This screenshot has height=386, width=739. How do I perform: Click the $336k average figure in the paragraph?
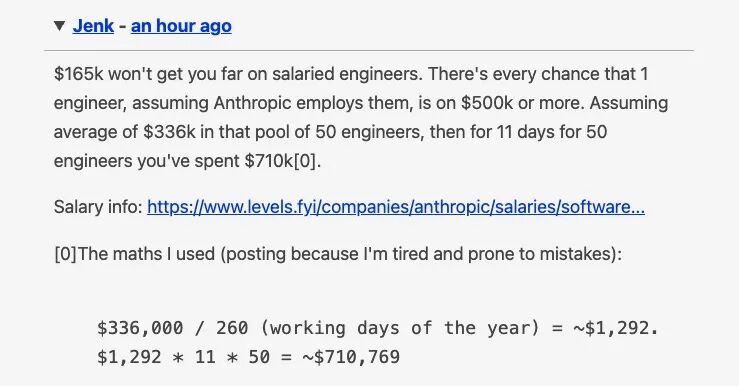(169, 132)
